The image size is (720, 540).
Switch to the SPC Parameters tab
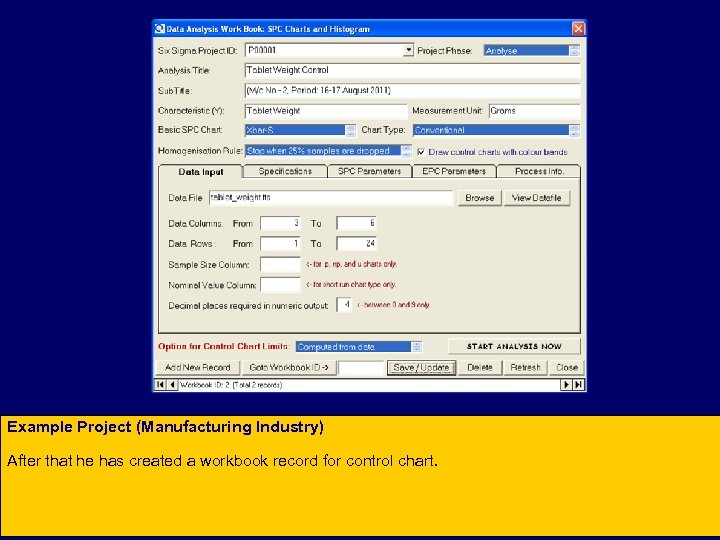[x=369, y=171]
